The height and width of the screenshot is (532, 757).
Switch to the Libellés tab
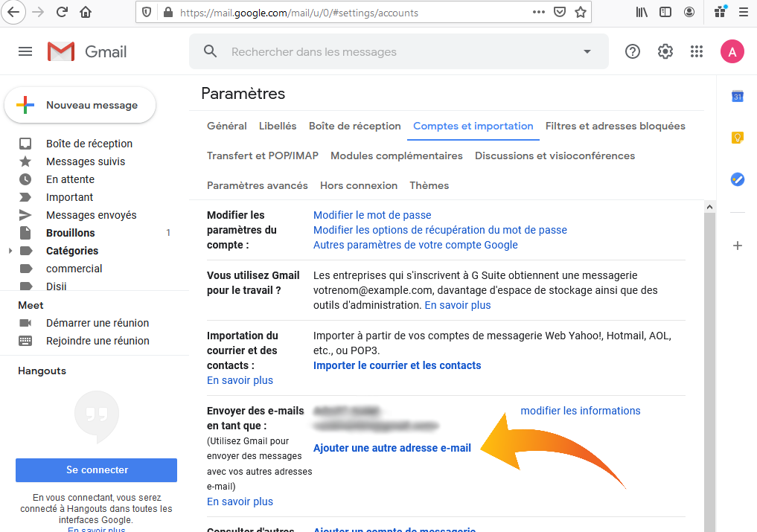[x=278, y=126]
